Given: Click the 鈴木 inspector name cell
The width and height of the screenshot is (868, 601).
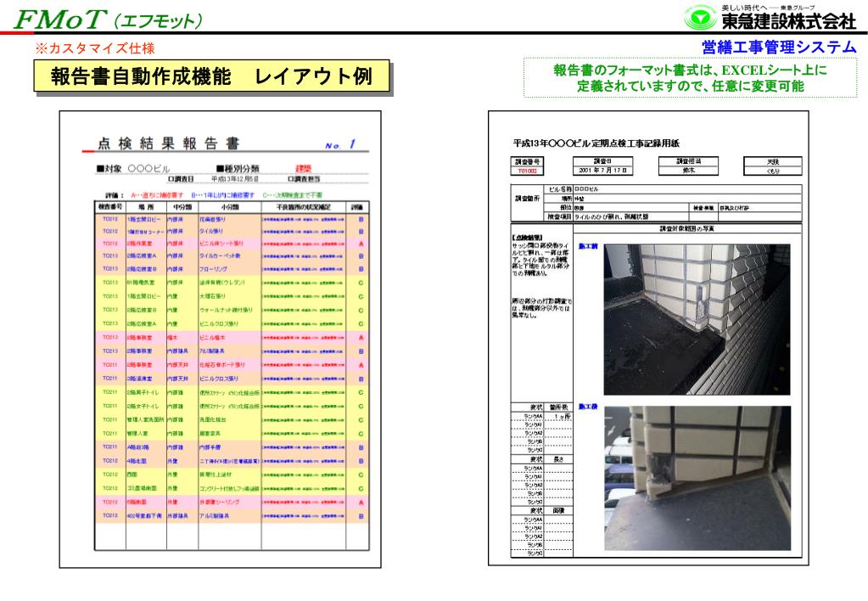Looking at the screenshot, I should point(689,171).
